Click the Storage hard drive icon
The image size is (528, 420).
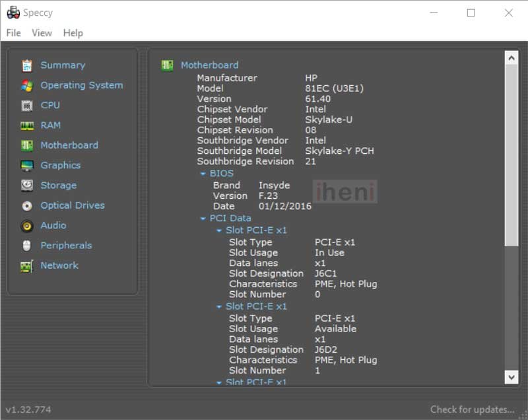tap(27, 186)
